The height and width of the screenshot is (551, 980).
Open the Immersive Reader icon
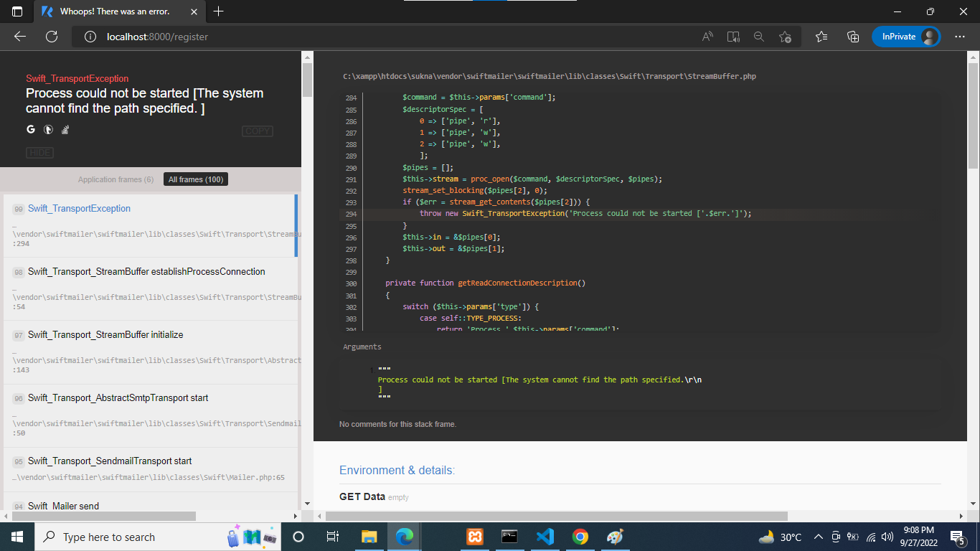tap(732, 37)
